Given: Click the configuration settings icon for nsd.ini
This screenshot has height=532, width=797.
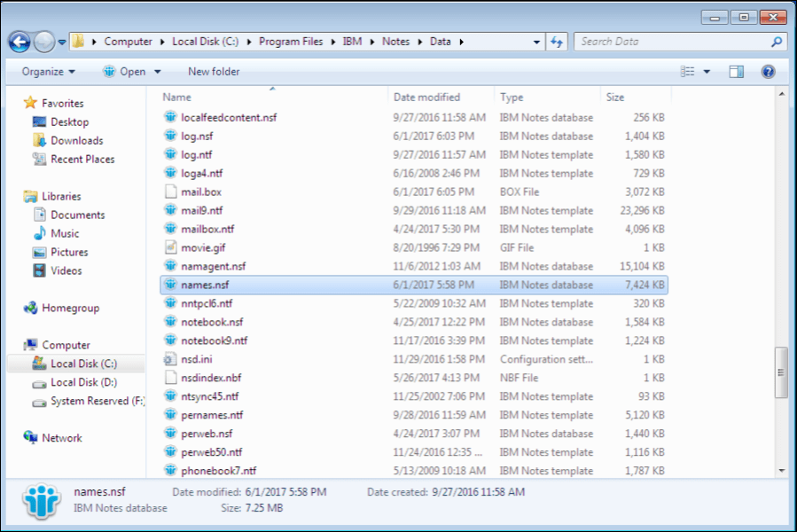Looking at the screenshot, I should tap(169, 359).
